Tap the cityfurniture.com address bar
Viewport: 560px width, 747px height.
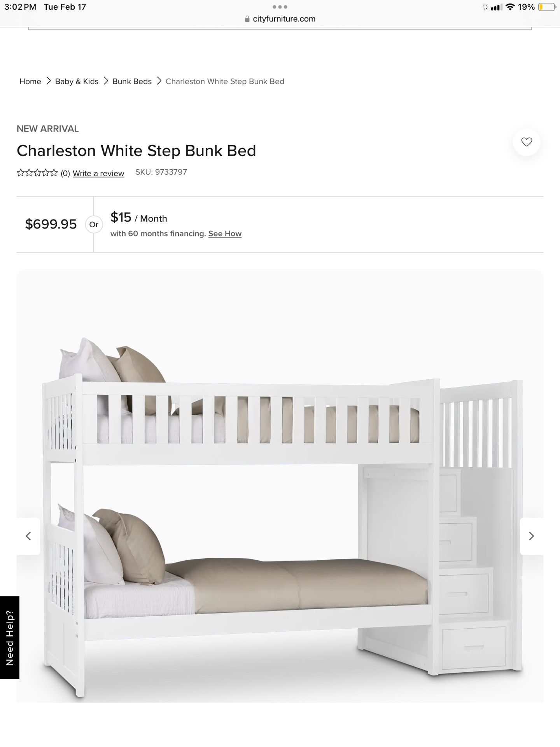click(280, 19)
